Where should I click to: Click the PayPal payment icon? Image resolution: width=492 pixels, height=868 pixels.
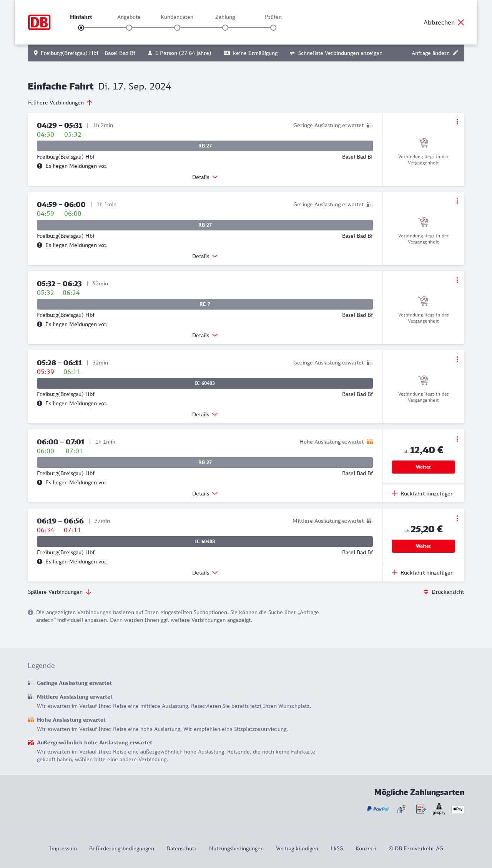pos(378,809)
